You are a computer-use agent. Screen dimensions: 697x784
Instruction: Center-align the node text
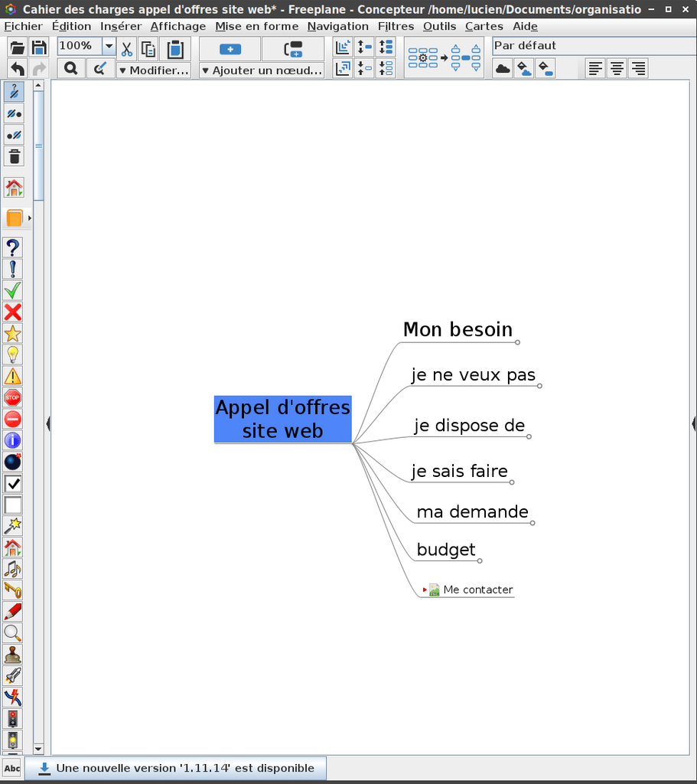click(617, 68)
